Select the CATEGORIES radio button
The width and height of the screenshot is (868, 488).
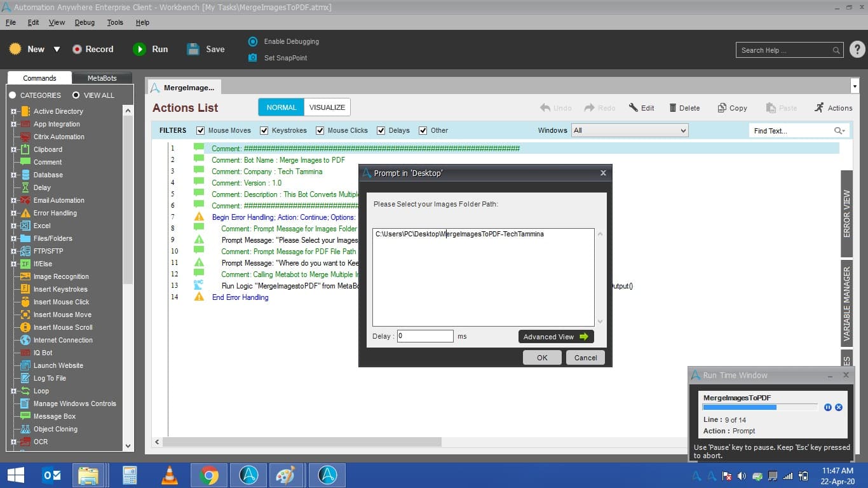point(13,95)
